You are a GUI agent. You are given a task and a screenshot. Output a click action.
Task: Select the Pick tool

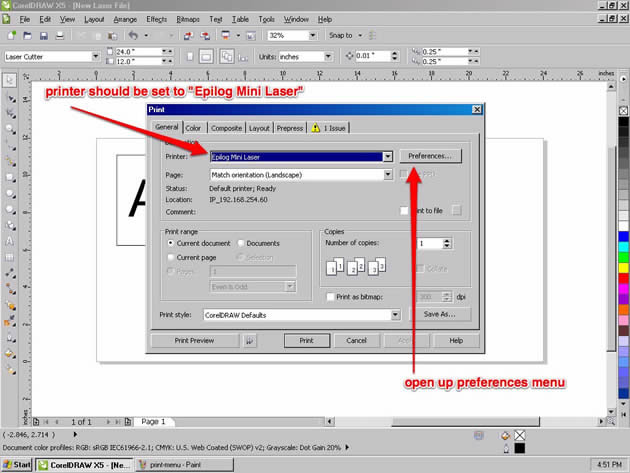point(10,80)
